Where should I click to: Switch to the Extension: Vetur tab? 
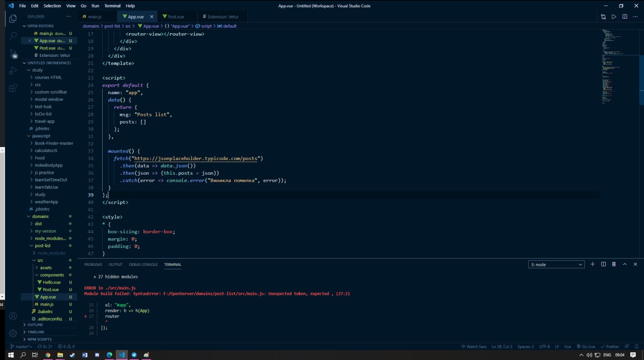(x=223, y=17)
